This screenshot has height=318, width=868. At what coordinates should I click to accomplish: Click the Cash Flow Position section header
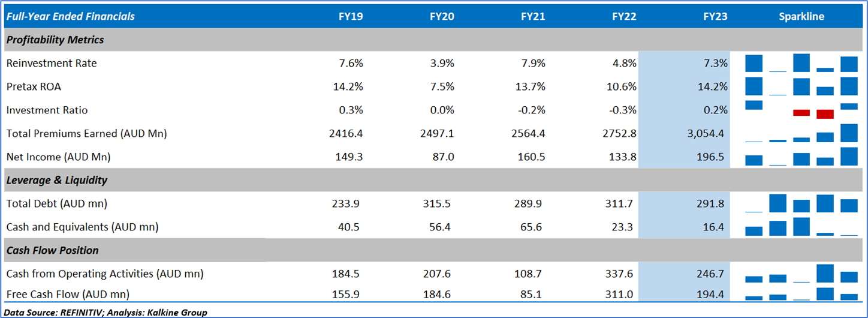52,250
